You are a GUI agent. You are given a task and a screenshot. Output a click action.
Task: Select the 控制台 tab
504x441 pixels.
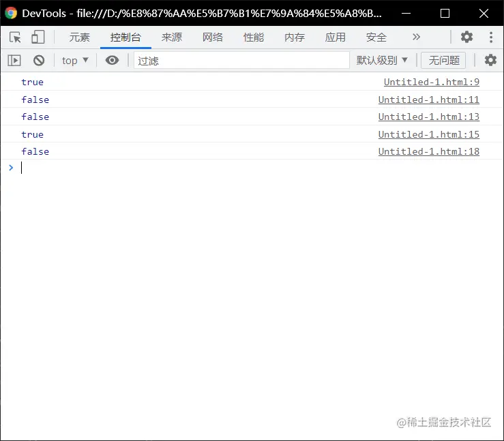[125, 37]
